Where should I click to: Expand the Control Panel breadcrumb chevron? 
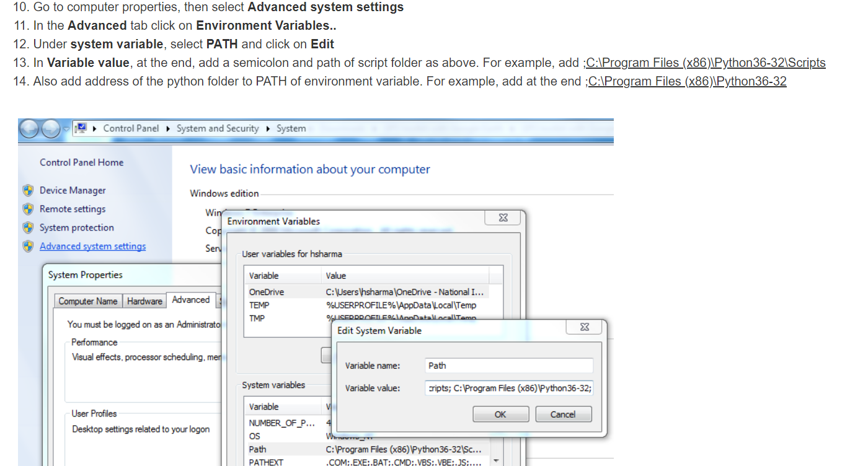coord(169,128)
